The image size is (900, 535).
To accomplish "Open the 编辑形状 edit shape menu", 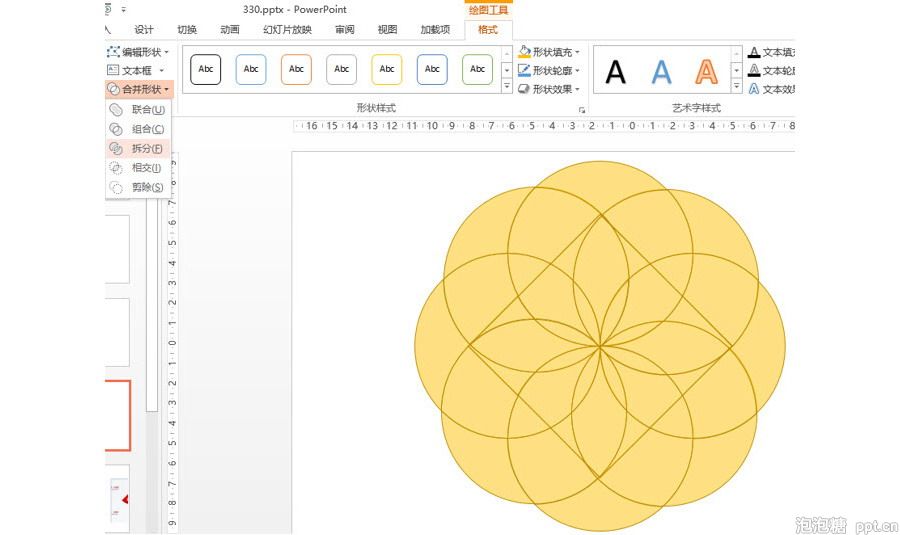I will tap(138, 52).
